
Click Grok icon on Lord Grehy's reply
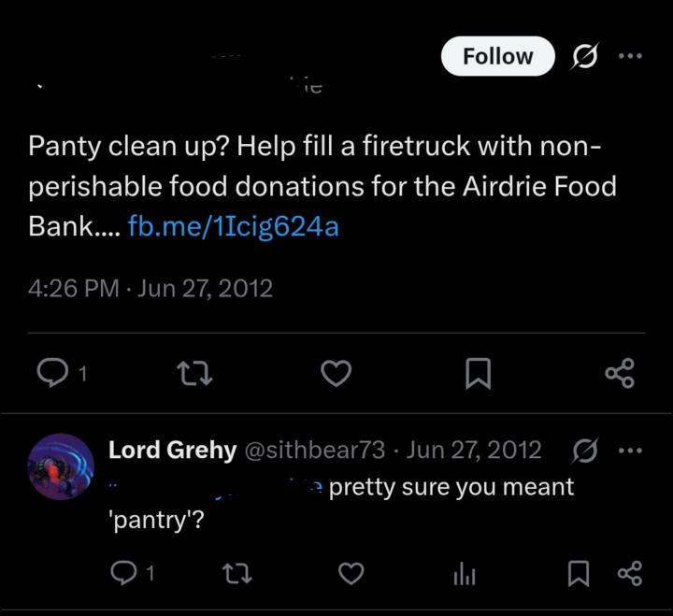[x=584, y=450]
